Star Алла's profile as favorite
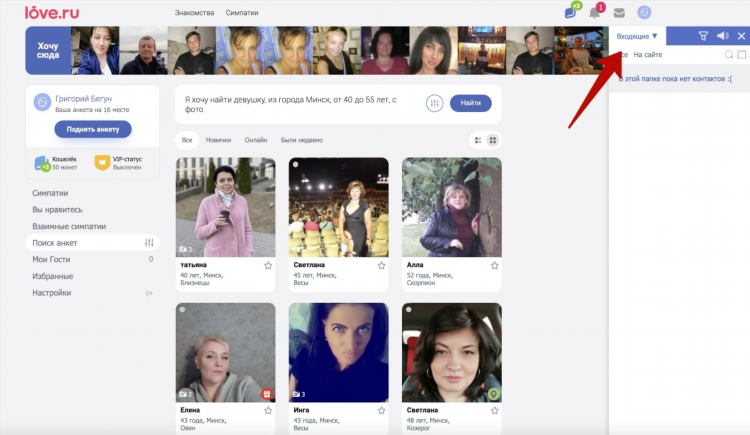This screenshot has width=750, height=435. tap(495, 266)
